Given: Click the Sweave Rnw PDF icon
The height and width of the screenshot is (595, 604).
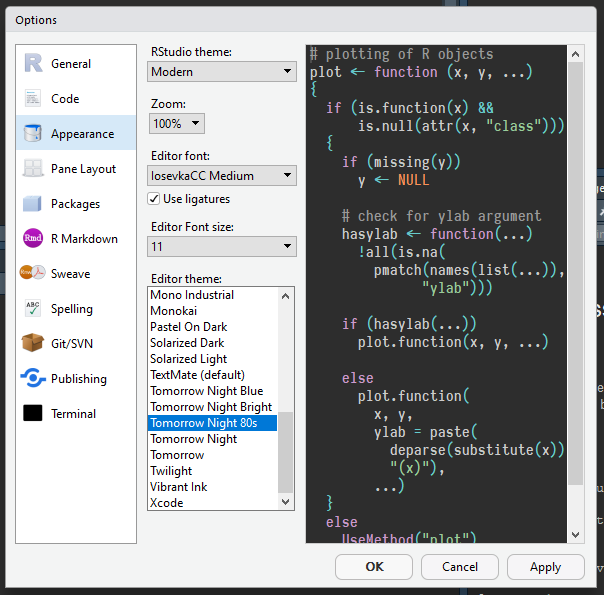Looking at the screenshot, I should point(33,273).
